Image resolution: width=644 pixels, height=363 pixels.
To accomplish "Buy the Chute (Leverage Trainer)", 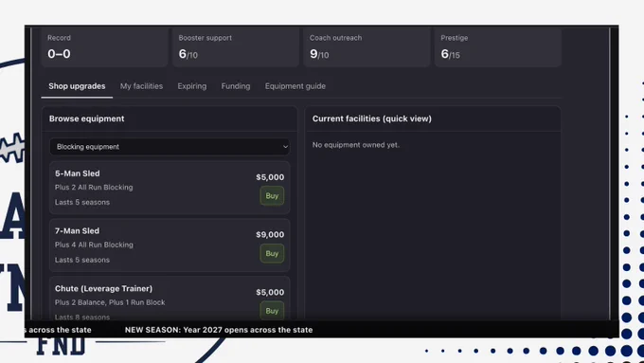I will tap(272, 311).
